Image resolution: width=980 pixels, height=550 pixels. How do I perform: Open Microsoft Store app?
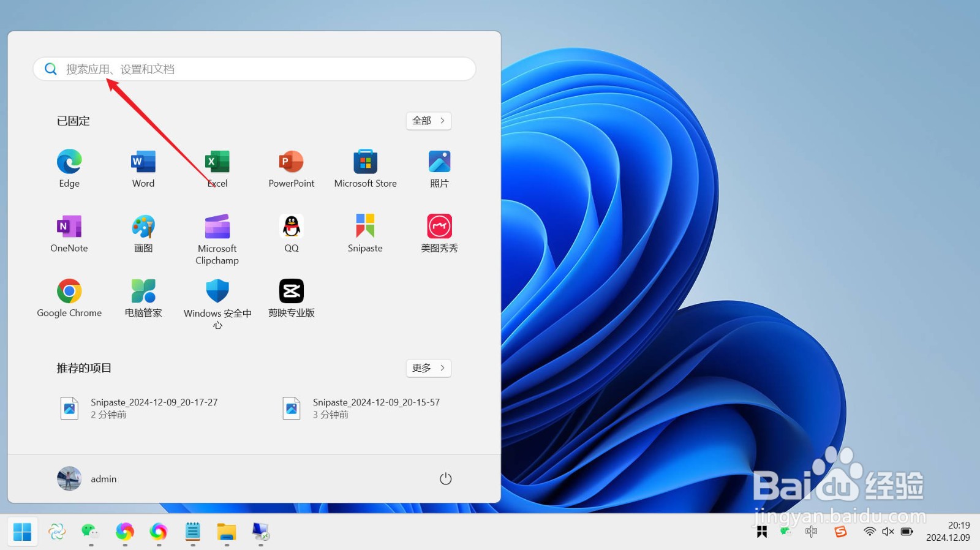click(x=366, y=168)
